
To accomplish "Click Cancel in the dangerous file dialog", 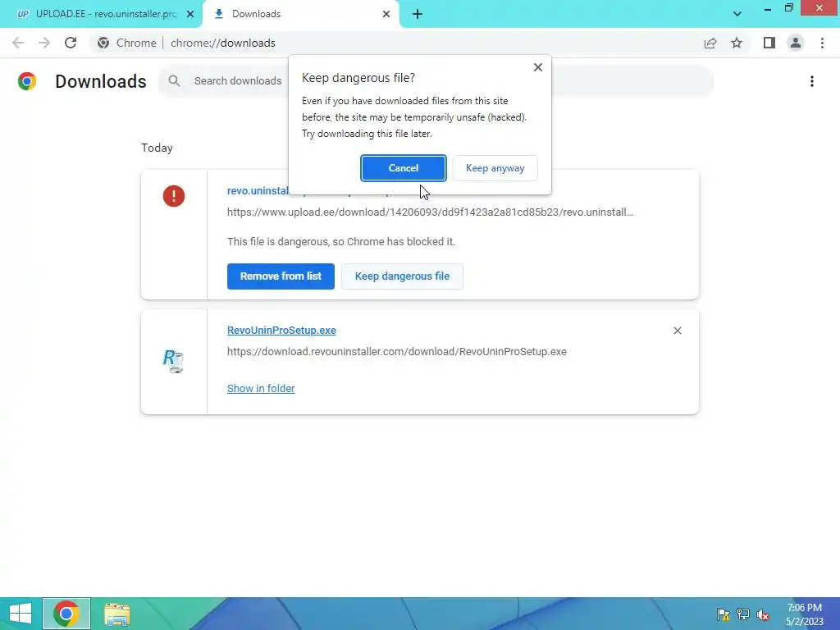I will [403, 168].
